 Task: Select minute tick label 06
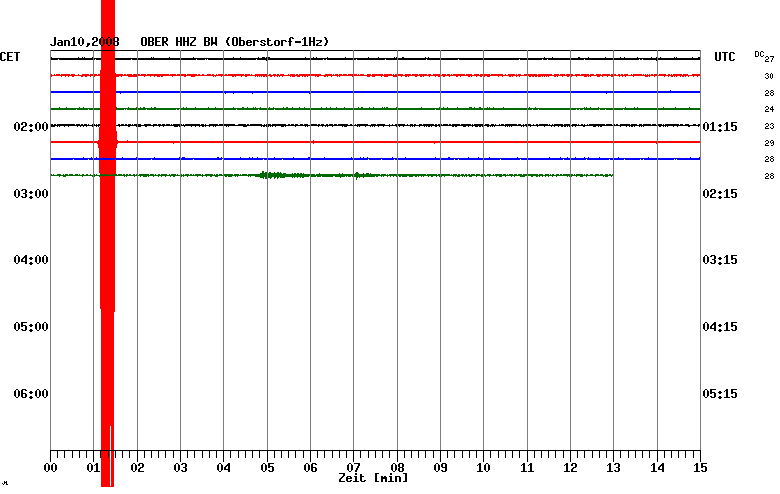pyautogui.click(x=310, y=468)
